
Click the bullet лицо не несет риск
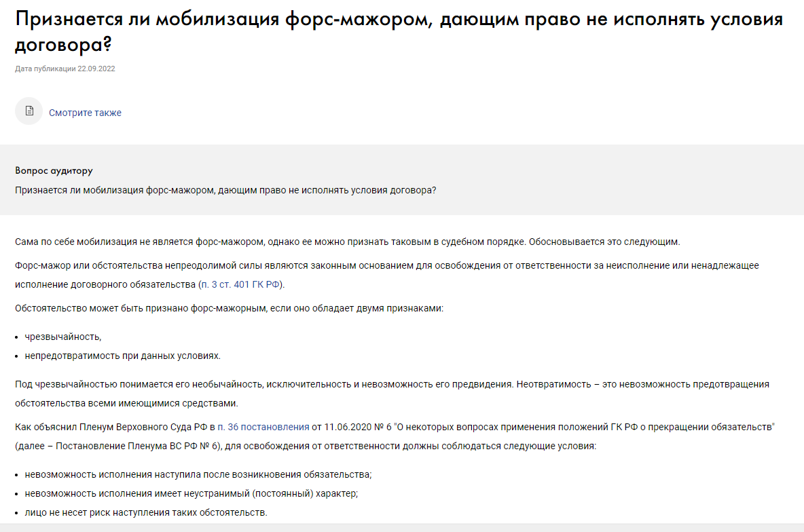point(146,512)
